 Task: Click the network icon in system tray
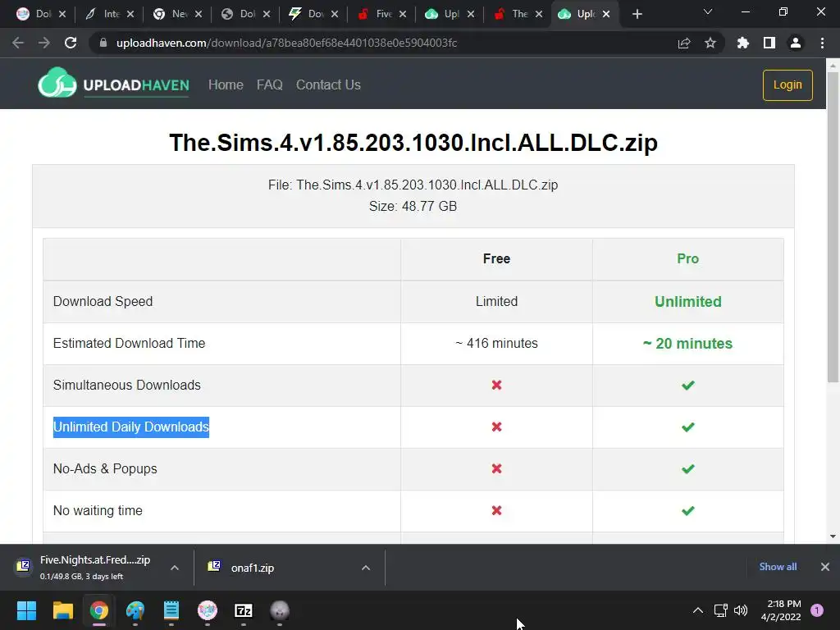[x=720, y=610]
